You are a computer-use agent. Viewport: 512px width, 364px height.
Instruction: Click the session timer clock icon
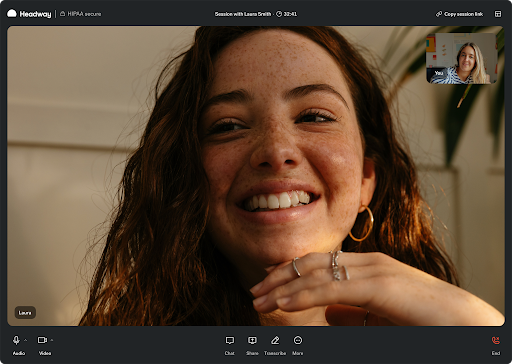pyautogui.click(x=279, y=14)
